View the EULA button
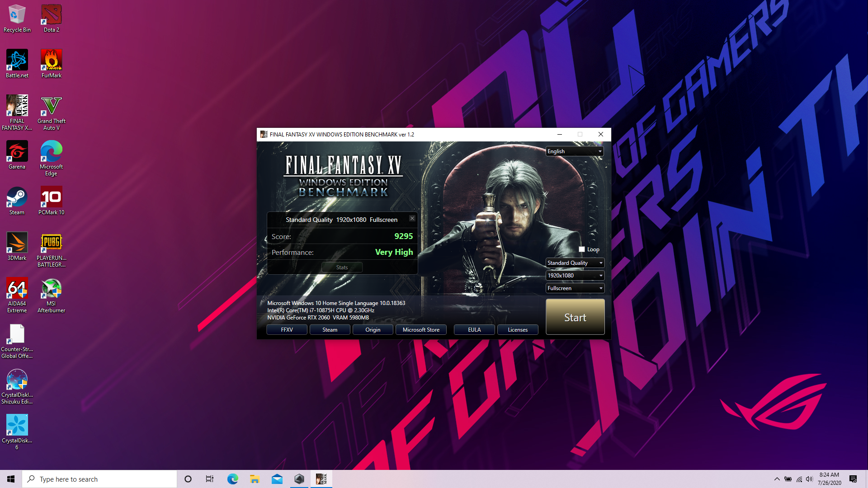 (x=474, y=330)
